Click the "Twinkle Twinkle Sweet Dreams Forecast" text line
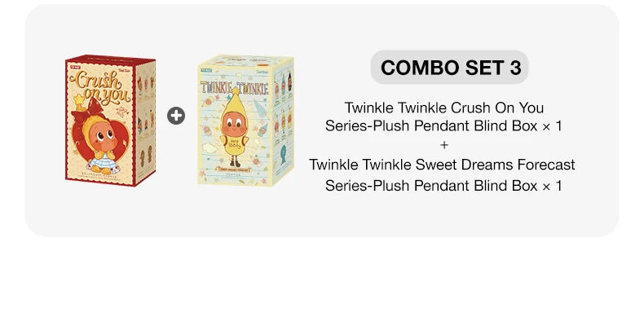The image size is (644, 326). 442,165
